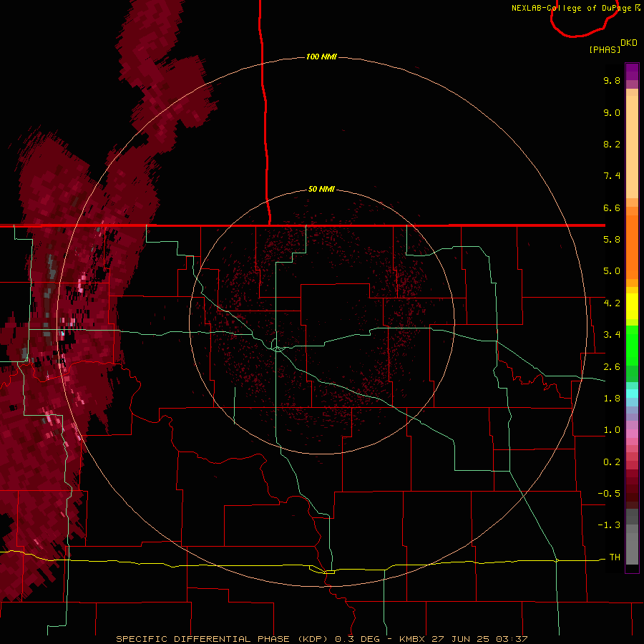Viewport: 644px width, 644px height.
Task: Select the yellow segment of color bar
Action: tap(632, 306)
